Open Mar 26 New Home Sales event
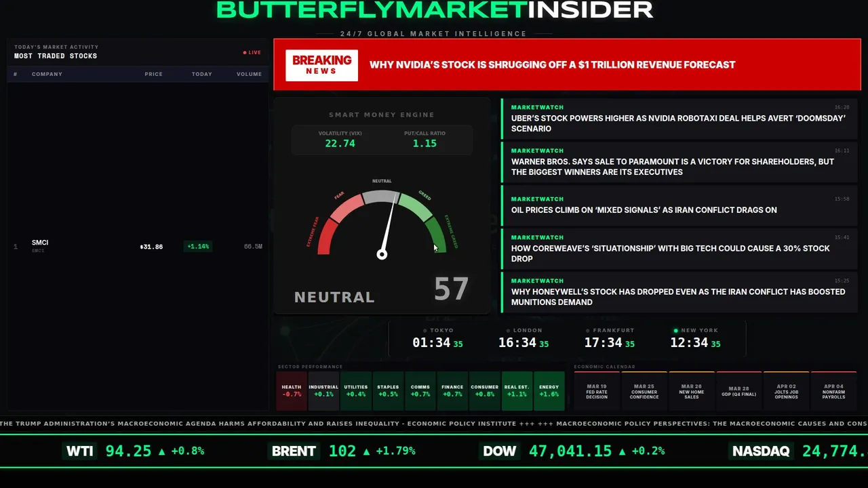Image resolution: width=868 pixels, height=488 pixels. tap(692, 390)
